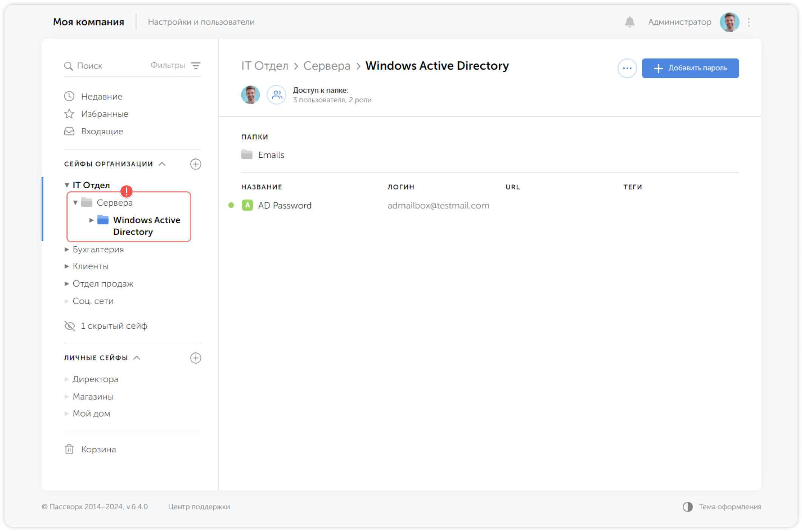Open the three-dot folder actions button

(627, 68)
